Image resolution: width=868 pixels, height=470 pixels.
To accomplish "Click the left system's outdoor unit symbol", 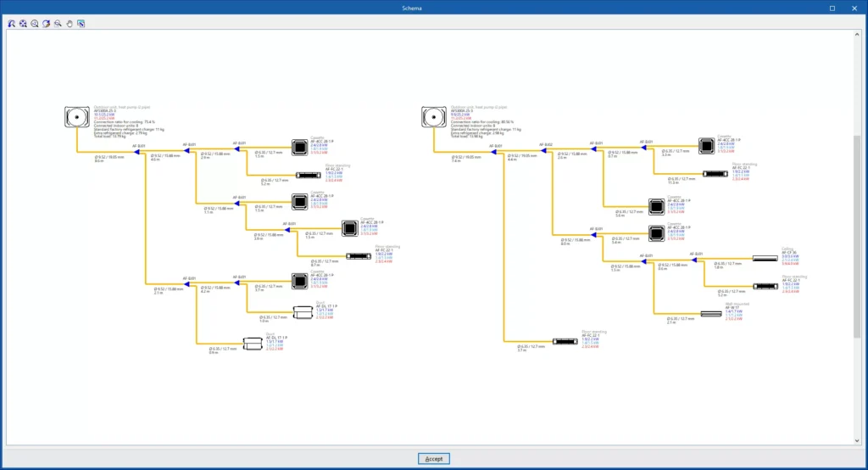I will [77, 117].
